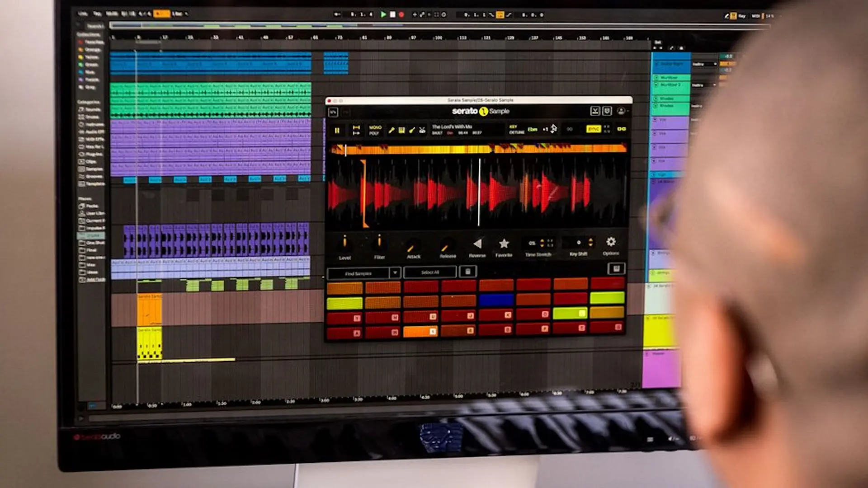Open the keyboard play mode icon
Viewport: 868px width, 488px height.
402,130
